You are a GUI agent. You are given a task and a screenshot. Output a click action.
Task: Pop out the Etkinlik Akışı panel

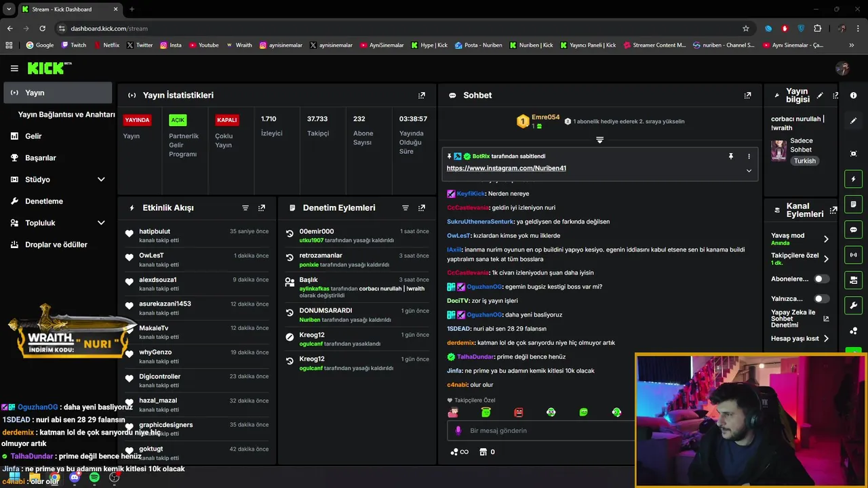262,208
